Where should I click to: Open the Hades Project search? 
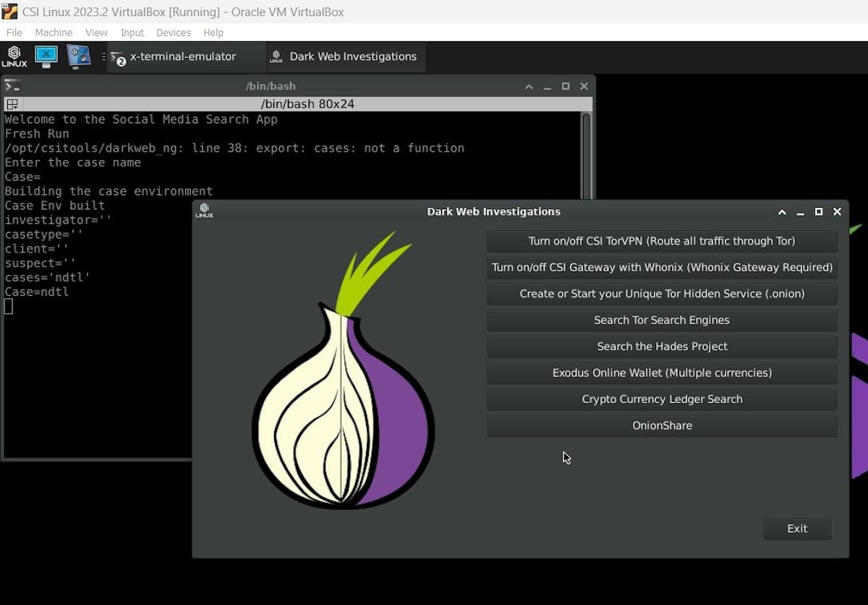tap(662, 346)
